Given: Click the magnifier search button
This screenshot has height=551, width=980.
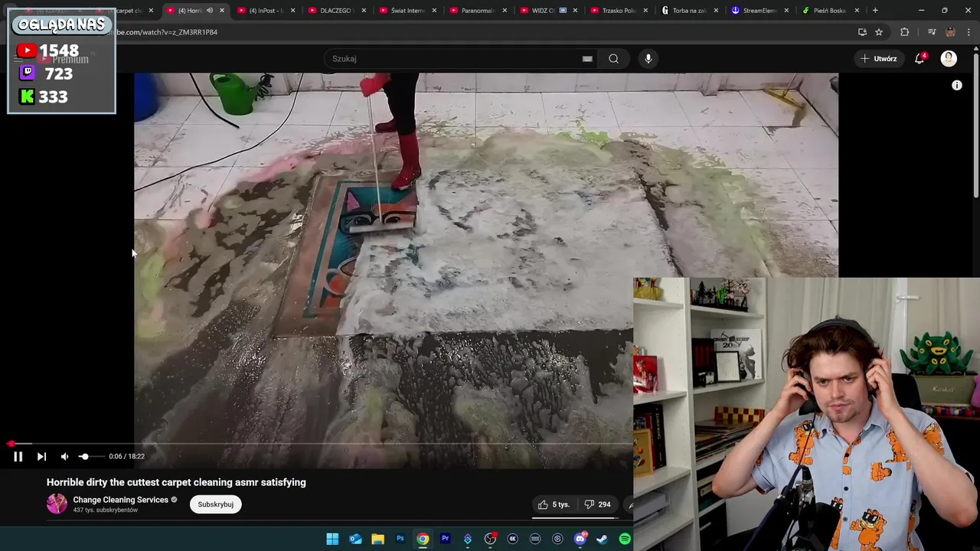Looking at the screenshot, I should click(x=613, y=59).
